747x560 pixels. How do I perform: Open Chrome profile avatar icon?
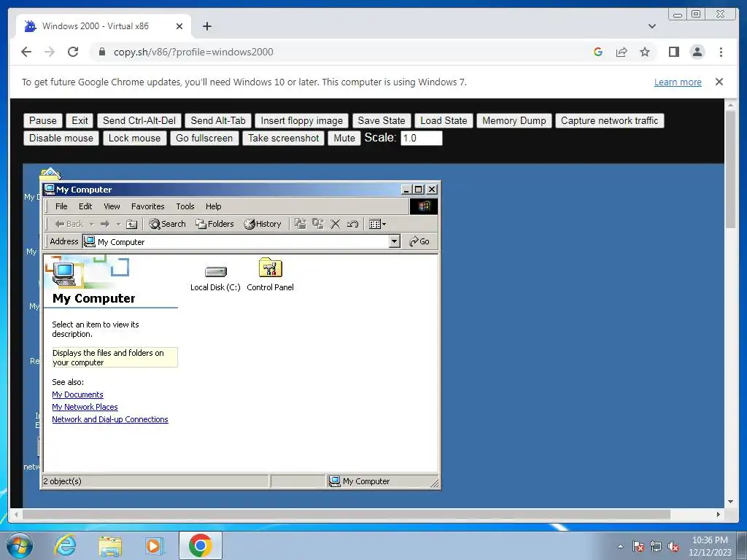697,52
